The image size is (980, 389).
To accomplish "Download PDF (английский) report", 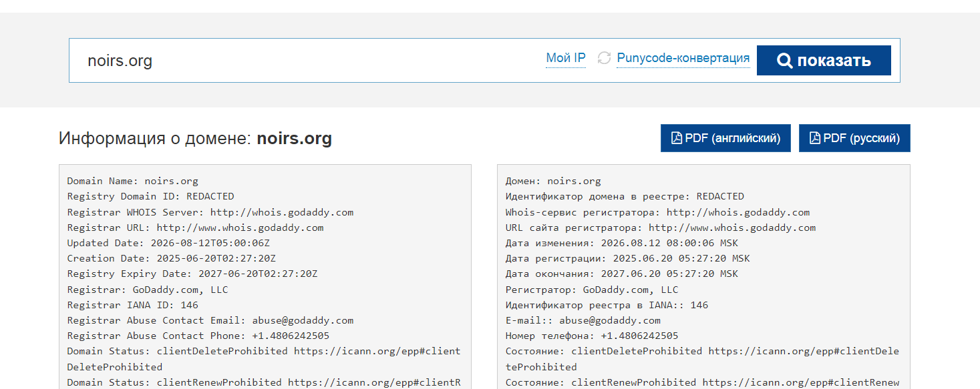I will tap(725, 138).
